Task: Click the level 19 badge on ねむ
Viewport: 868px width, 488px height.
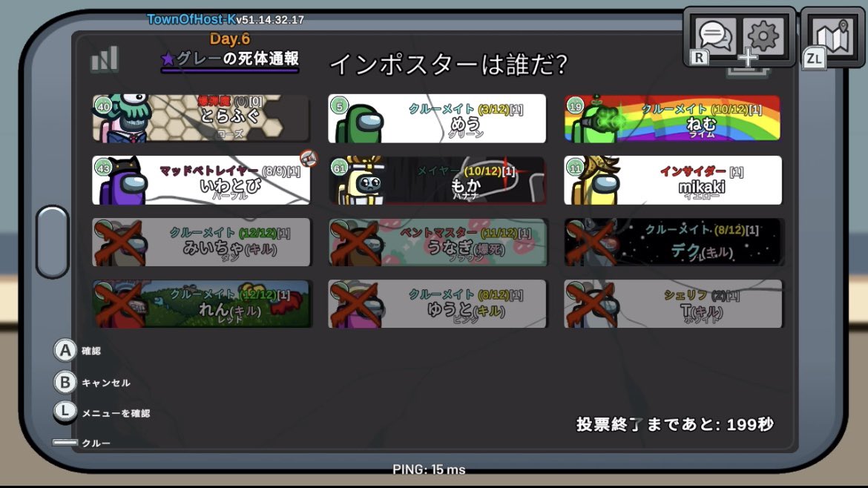Action: [x=575, y=105]
